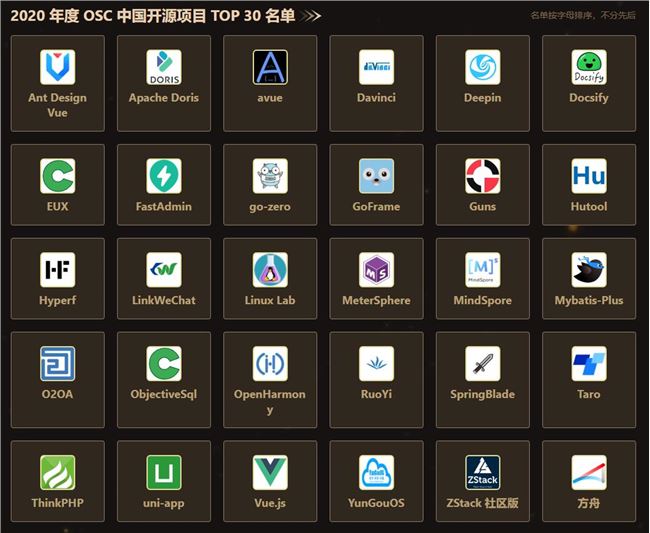Open the ThinkPHP green flame icon
Image resolution: width=650 pixels, height=533 pixels.
coord(58,472)
